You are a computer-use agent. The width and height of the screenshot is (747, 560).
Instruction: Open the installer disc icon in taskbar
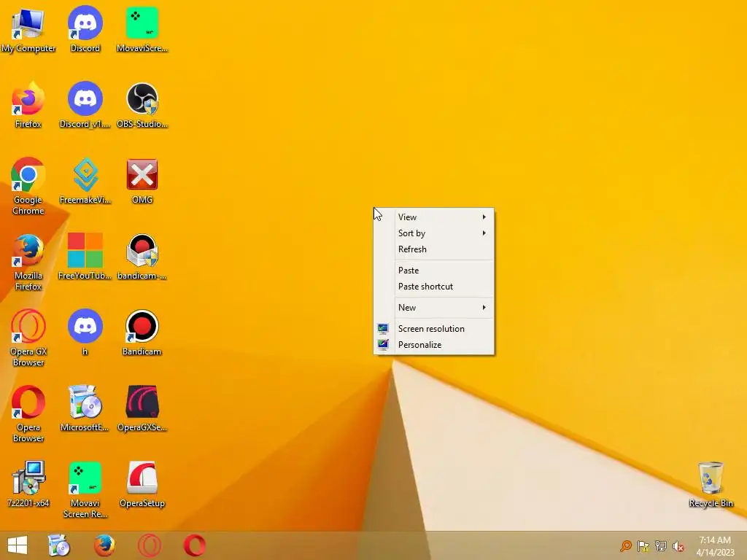click(59, 545)
